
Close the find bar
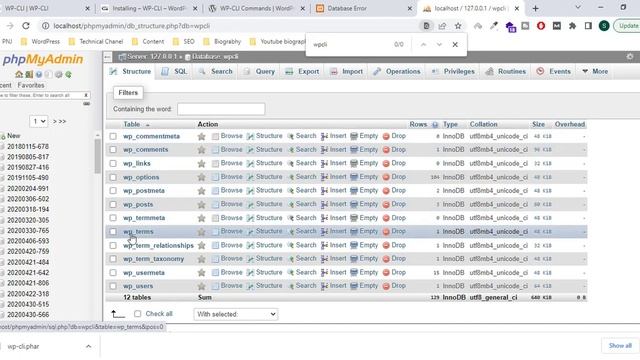click(x=455, y=44)
